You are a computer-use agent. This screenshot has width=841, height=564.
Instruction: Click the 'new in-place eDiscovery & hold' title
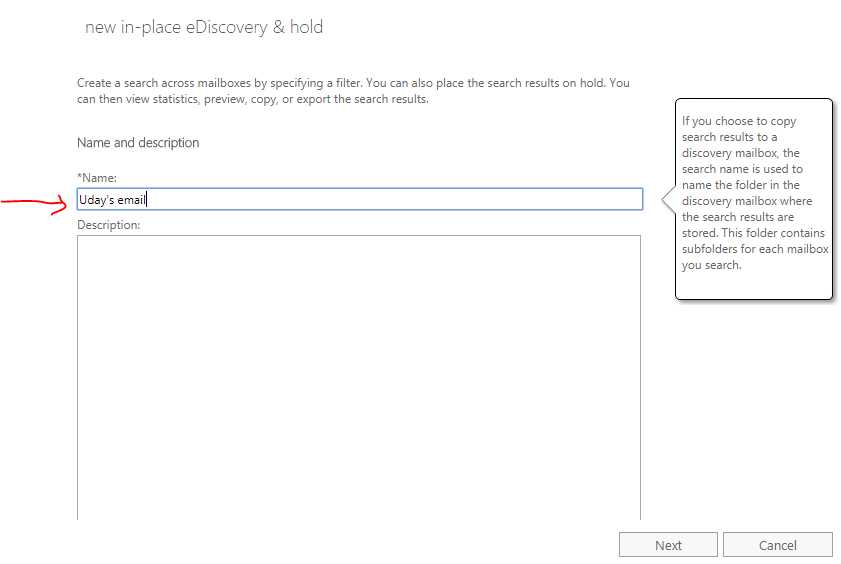click(204, 27)
